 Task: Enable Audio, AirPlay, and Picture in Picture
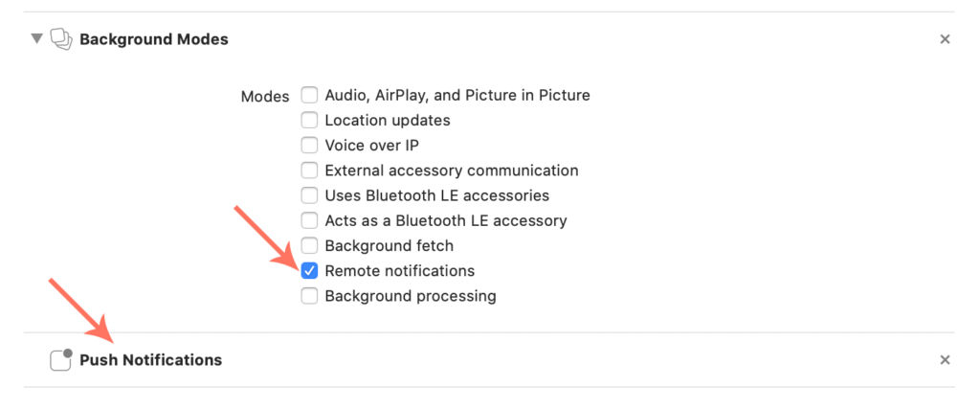pos(309,95)
